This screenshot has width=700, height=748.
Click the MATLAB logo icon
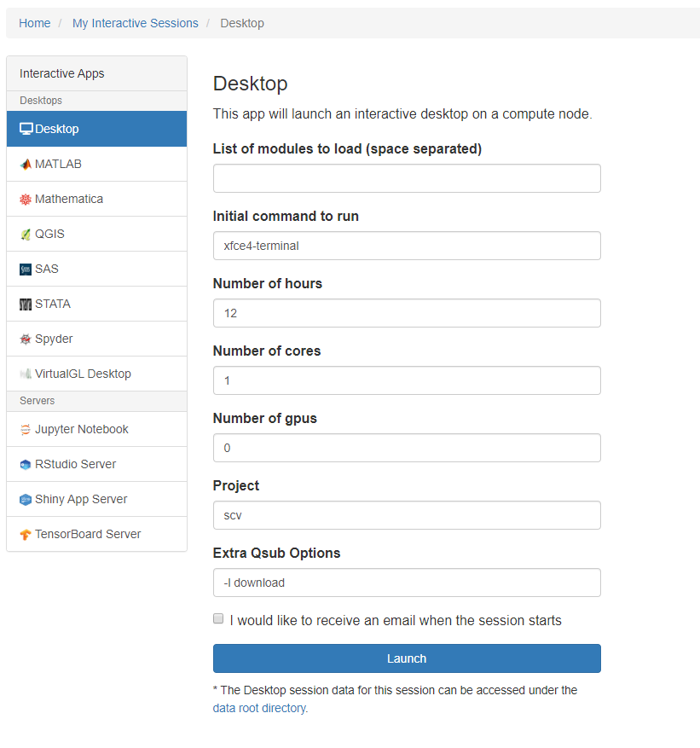pos(26,164)
